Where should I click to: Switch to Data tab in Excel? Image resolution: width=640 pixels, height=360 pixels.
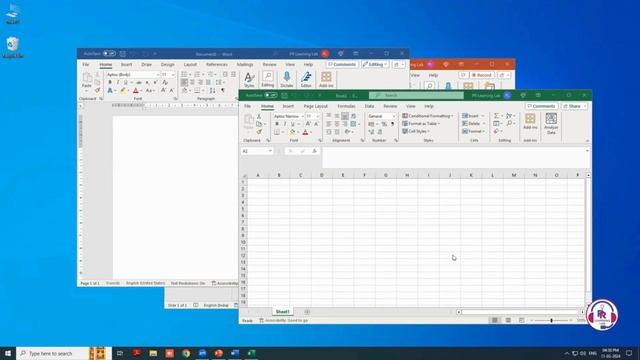click(369, 106)
